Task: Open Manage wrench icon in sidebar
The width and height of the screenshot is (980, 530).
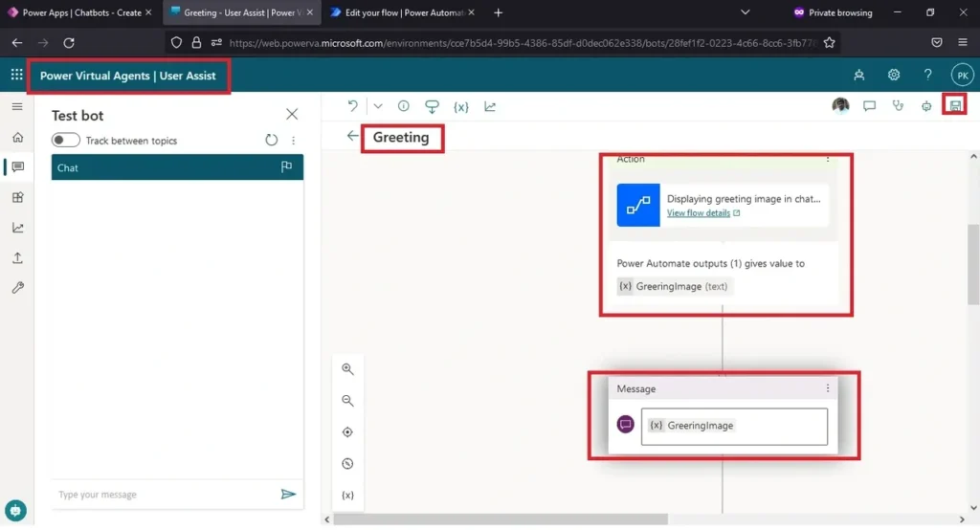Action: [x=17, y=288]
